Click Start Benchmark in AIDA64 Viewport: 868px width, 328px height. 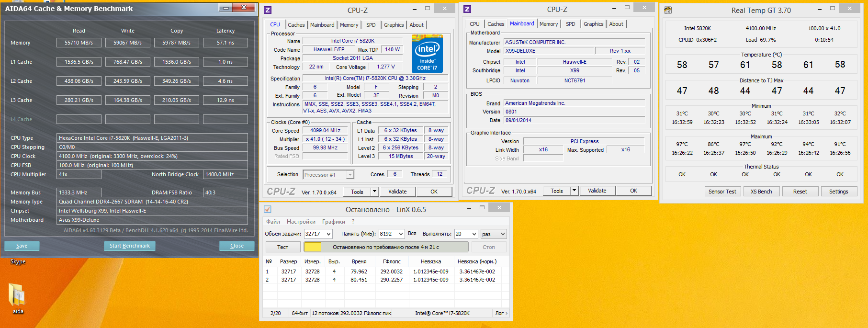pyautogui.click(x=129, y=246)
